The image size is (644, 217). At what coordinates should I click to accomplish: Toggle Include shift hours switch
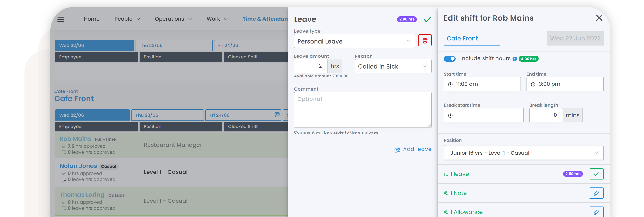coord(449,59)
